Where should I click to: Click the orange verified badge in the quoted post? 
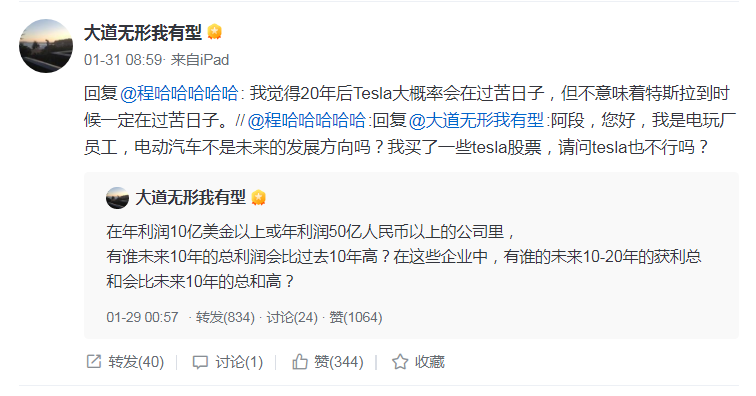pos(258,198)
